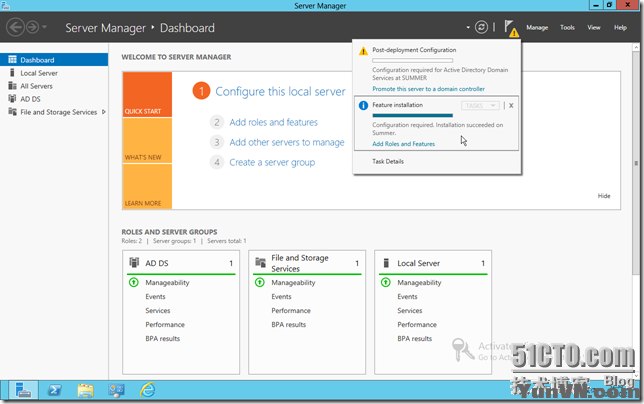Open the navigation history dropdown arrow
Image resolution: width=644 pixels, height=404 pixels.
click(x=44, y=28)
